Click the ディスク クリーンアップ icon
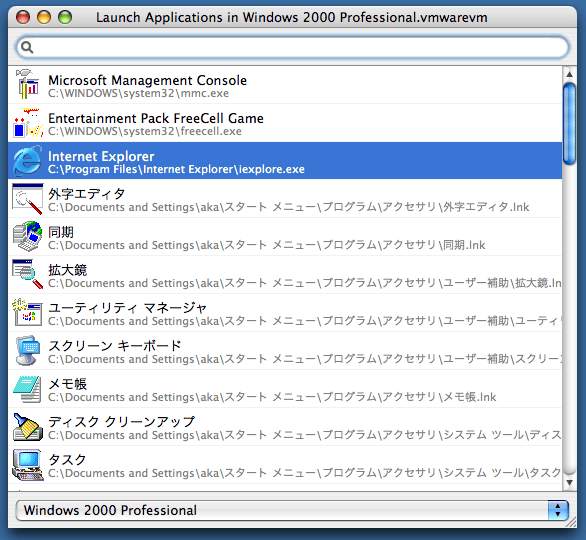The width and height of the screenshot is (586, 540). pos(28,426)
